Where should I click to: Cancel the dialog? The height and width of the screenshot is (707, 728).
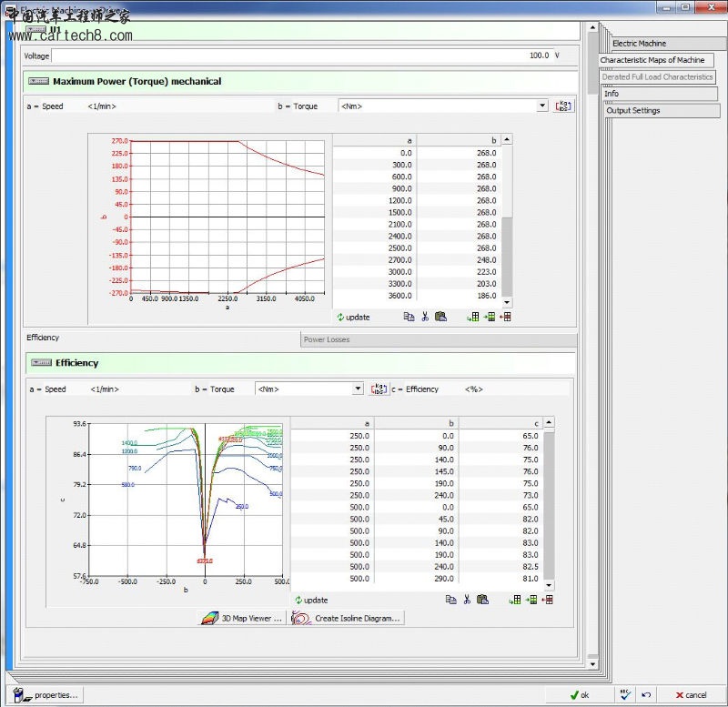click(691, 695)
